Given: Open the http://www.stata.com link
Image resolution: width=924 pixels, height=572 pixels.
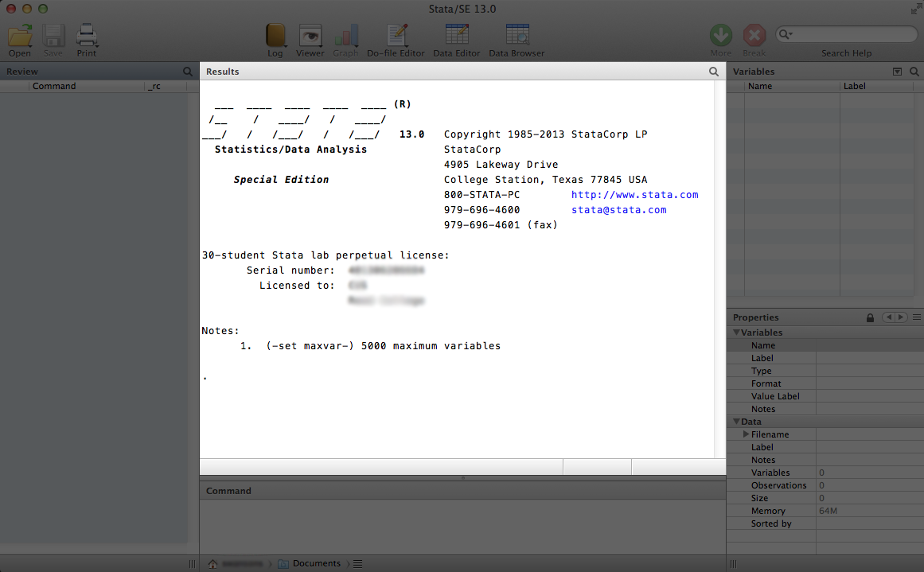Looking at the screenshot, I should [x=634, y=195].
